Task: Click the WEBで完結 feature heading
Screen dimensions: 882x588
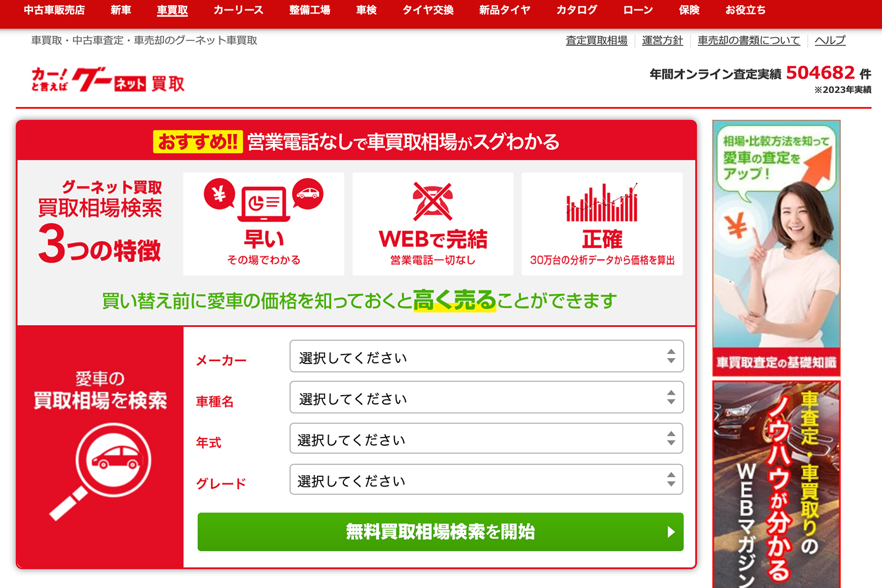Action: click(433, 239)
